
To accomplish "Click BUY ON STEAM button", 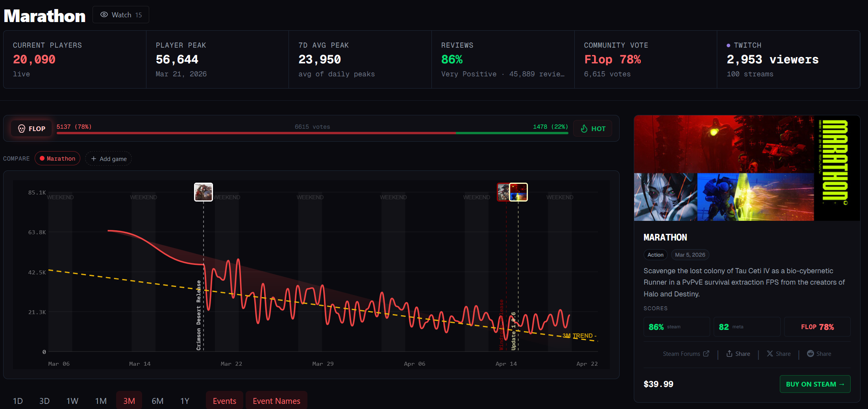I will click(x=815, y=384).
